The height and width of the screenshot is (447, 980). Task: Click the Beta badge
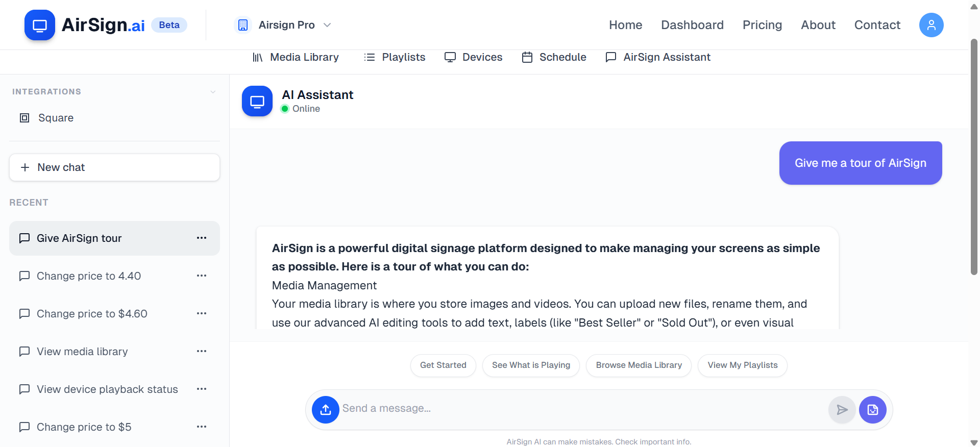169,25
